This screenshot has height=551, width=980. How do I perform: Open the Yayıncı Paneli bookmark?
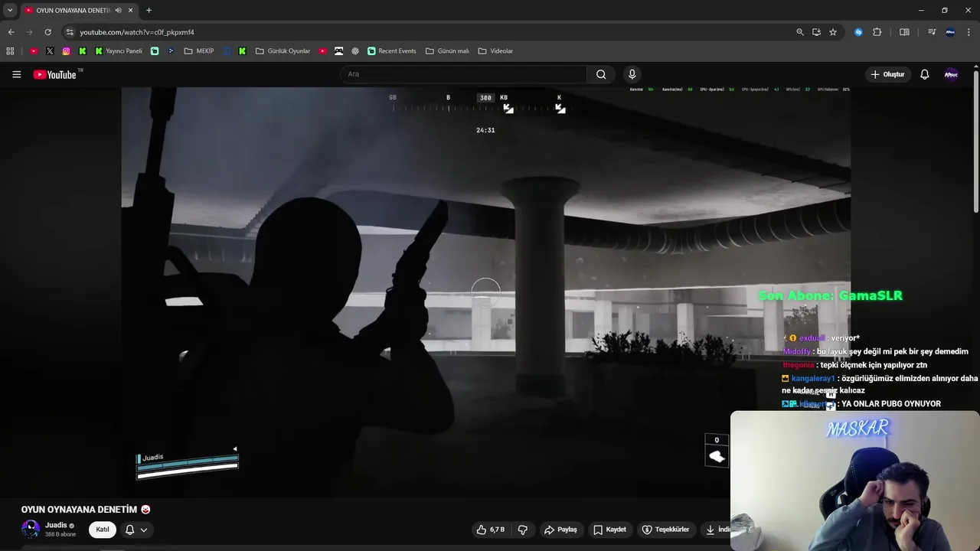click(119, 51)
